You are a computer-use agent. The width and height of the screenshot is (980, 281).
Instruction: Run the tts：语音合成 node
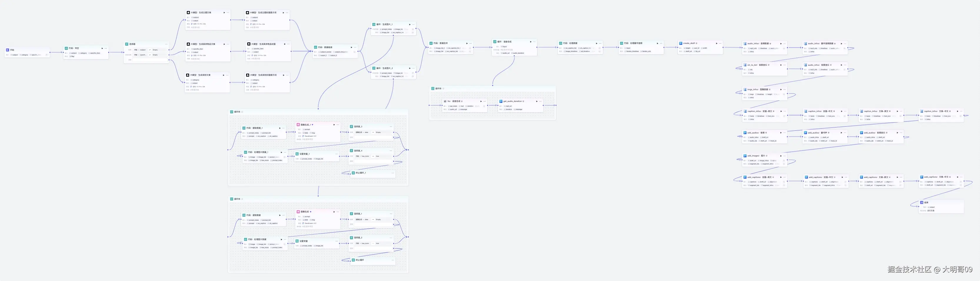(481, 101)
